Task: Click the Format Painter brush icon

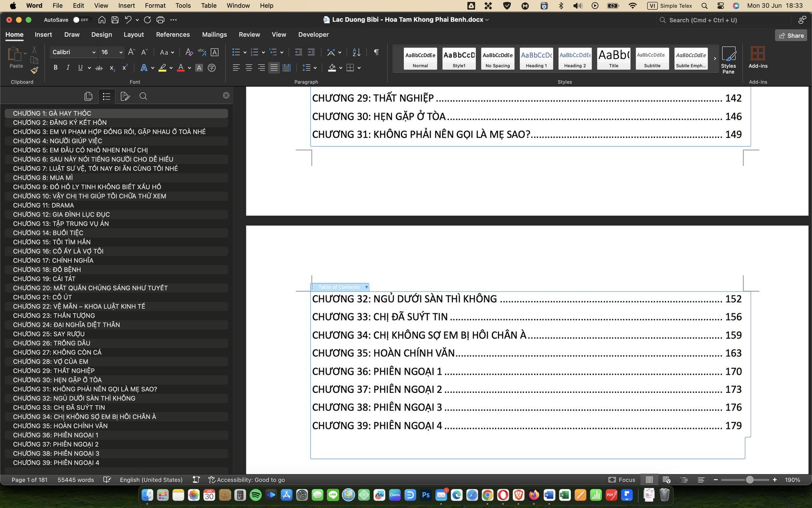Action: pyautogui.click(x=34, y=70)
